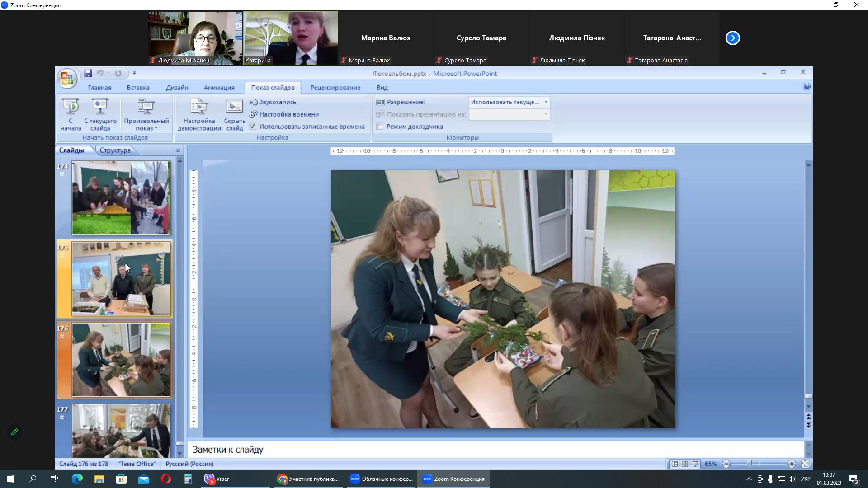Screen dimensions: 868x488
Task: Select slide 174 thumbnail
Action: [x=121, y=198]
